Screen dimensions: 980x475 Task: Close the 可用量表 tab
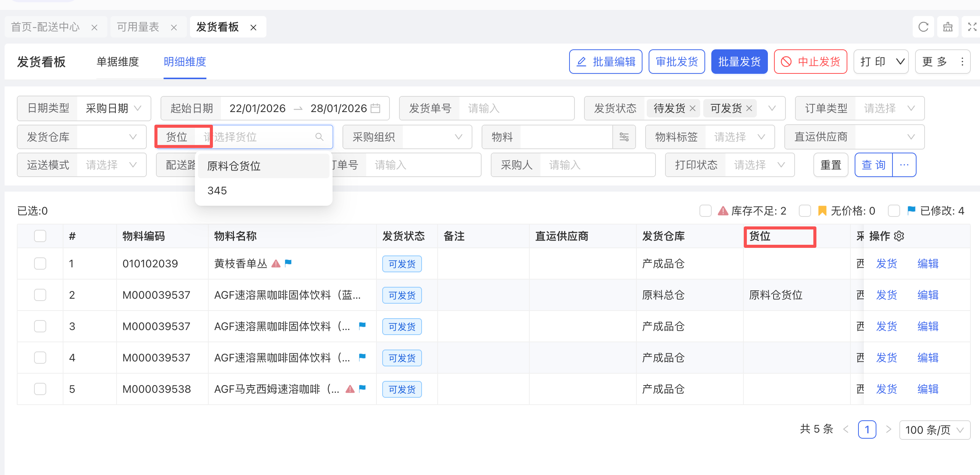pyautogui.click(x=174, y=28)
